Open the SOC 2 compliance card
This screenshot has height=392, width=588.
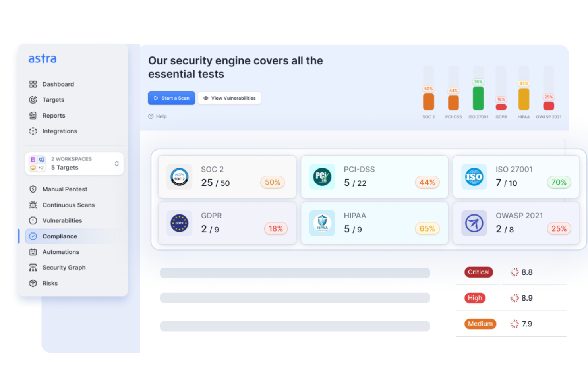[x=227, y=177]
